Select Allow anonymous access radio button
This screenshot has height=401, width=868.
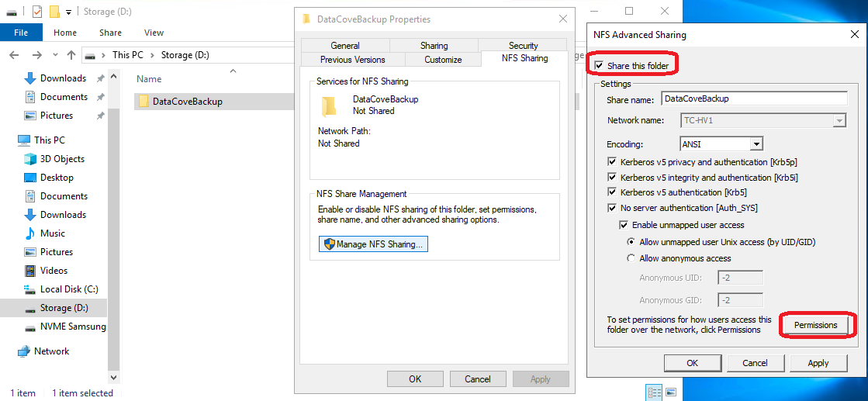pos(631,258)
